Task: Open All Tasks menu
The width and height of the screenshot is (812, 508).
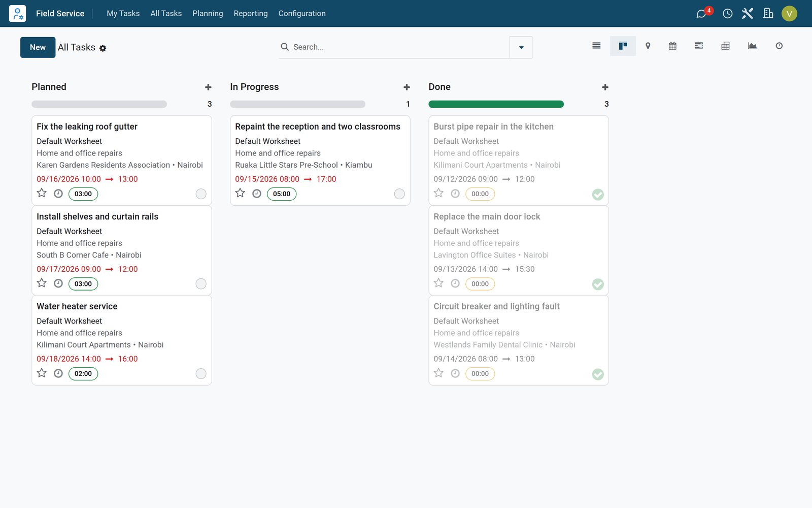Action: point(166,13)
